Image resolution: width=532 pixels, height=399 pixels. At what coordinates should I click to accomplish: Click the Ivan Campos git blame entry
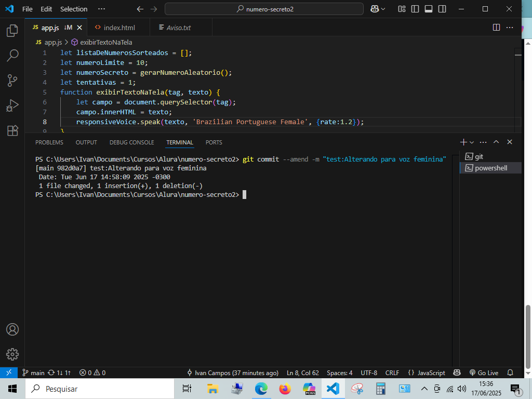pyautogui.click(x=232, y=373)
